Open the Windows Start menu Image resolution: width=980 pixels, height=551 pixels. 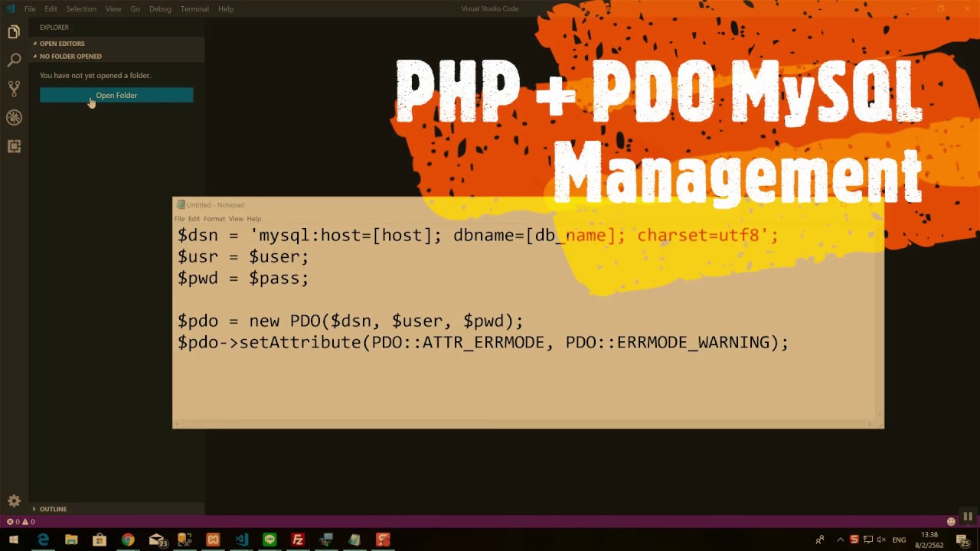(x=14, y=540)
